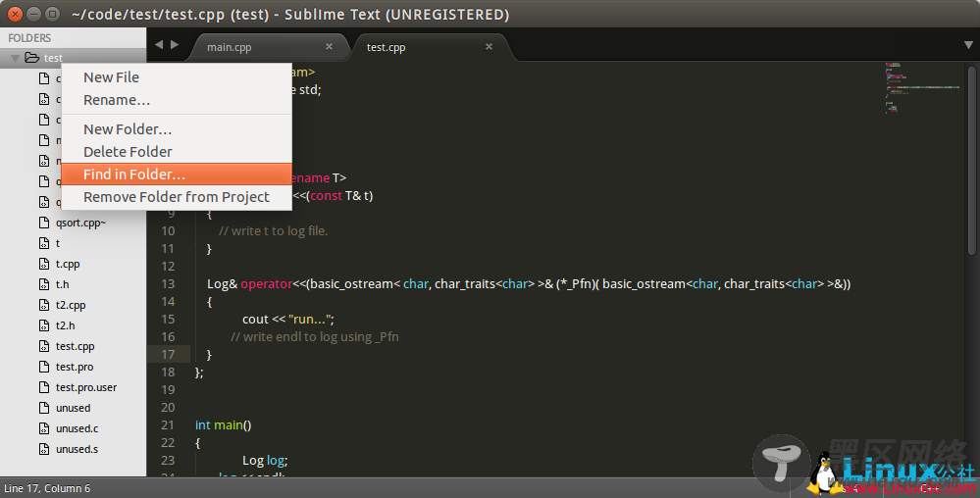The image size is (980, 498).
Task: Click line number 13 in gutter
Action: (168, 284)
